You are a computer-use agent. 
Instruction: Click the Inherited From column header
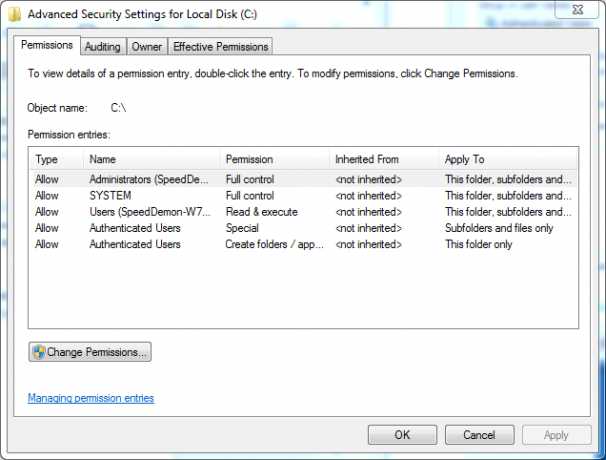384,159
